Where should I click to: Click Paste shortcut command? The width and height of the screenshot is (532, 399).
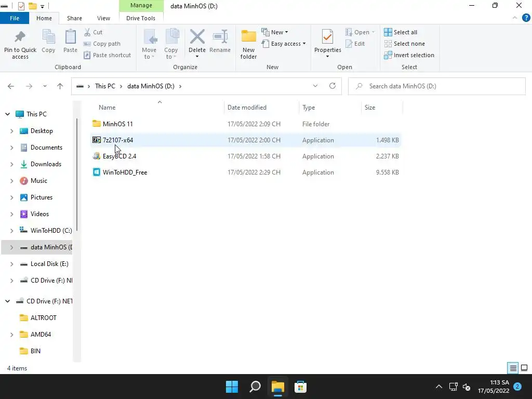(x=107, y=55)
